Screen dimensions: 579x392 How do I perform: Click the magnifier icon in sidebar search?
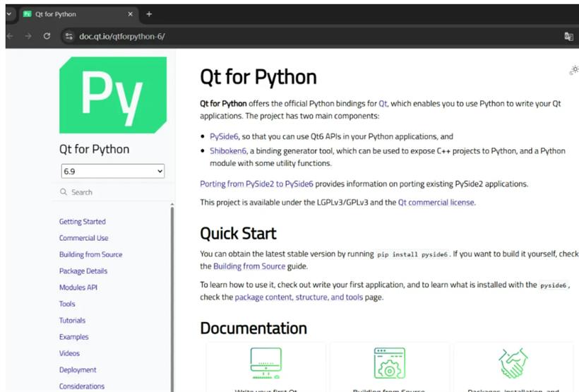(x=64, y=191)
